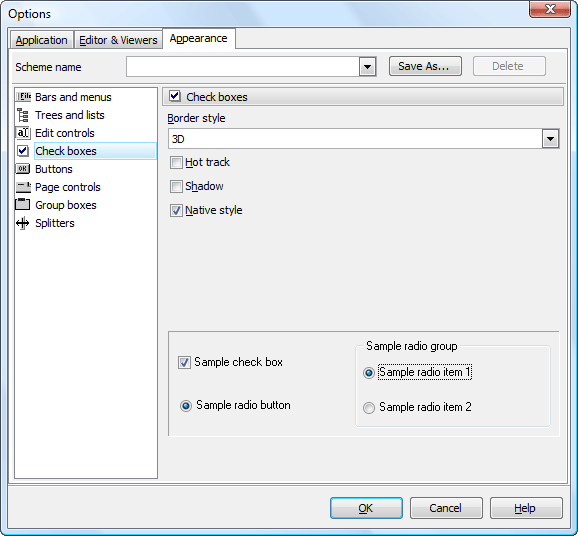Open the Scheme name dropdown arrow
This screenshot has width=578, height=536.
coord(368,67)
